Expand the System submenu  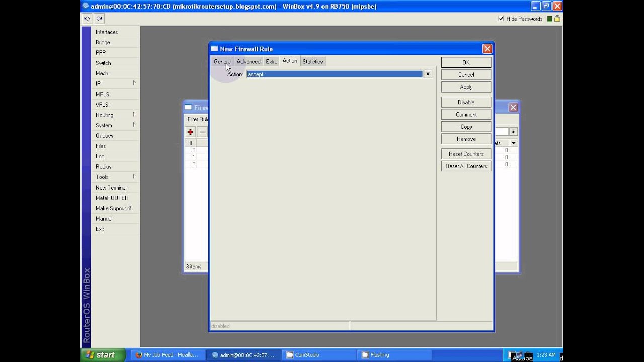tap(116, 125)
